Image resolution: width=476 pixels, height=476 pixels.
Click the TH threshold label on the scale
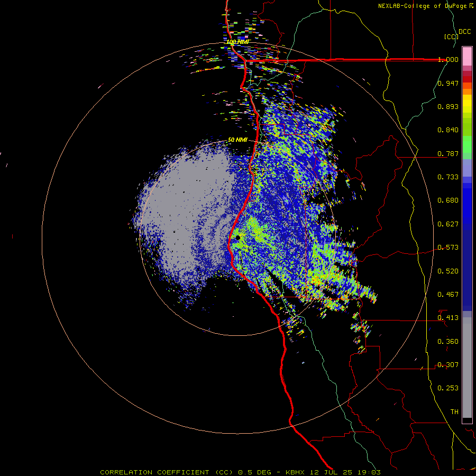click(x=454, y=412)
